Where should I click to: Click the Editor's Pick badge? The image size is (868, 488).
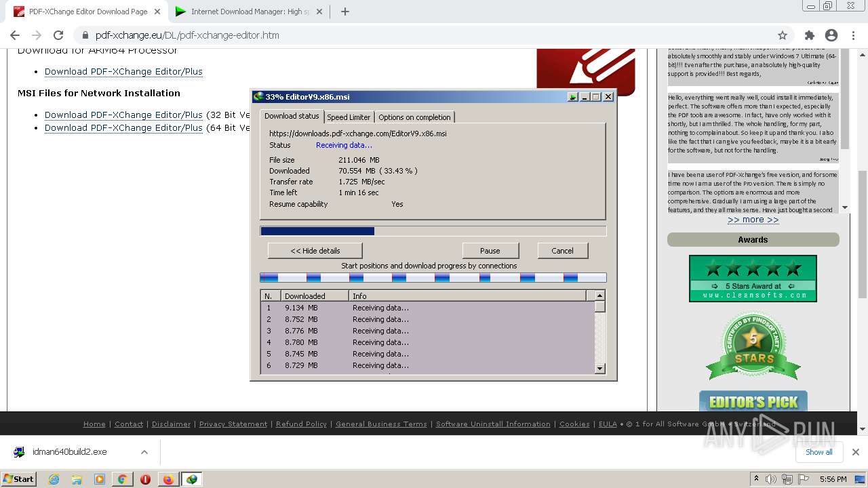pos(753,401)
